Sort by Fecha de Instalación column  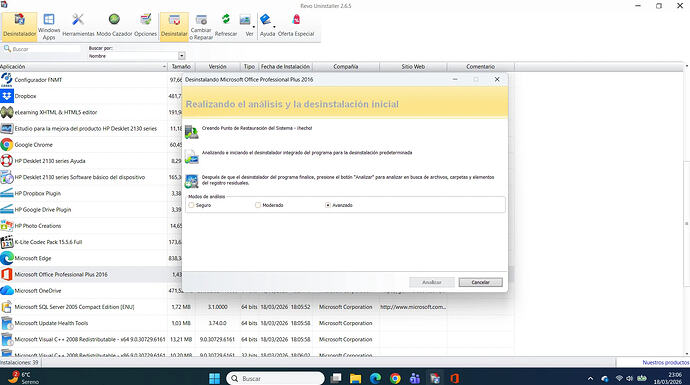point(285,66)
